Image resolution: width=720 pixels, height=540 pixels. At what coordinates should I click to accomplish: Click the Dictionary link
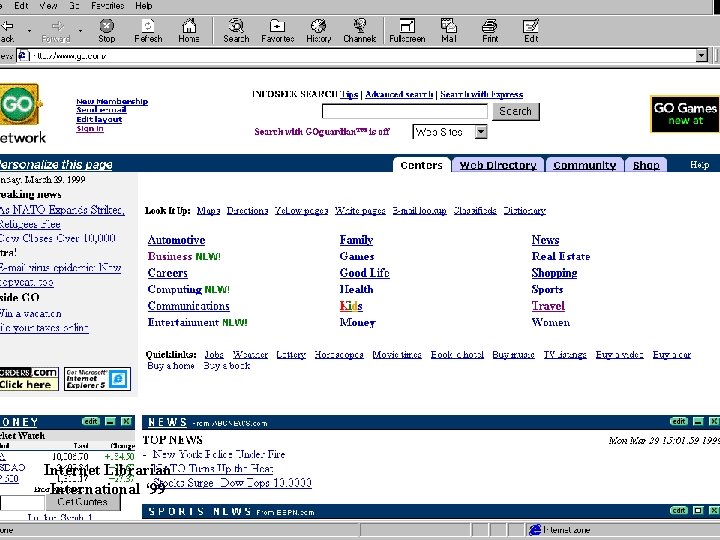point(524,211)
